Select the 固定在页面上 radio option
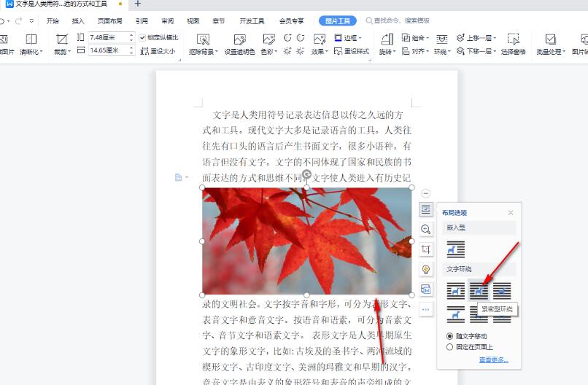 (449, 347)
